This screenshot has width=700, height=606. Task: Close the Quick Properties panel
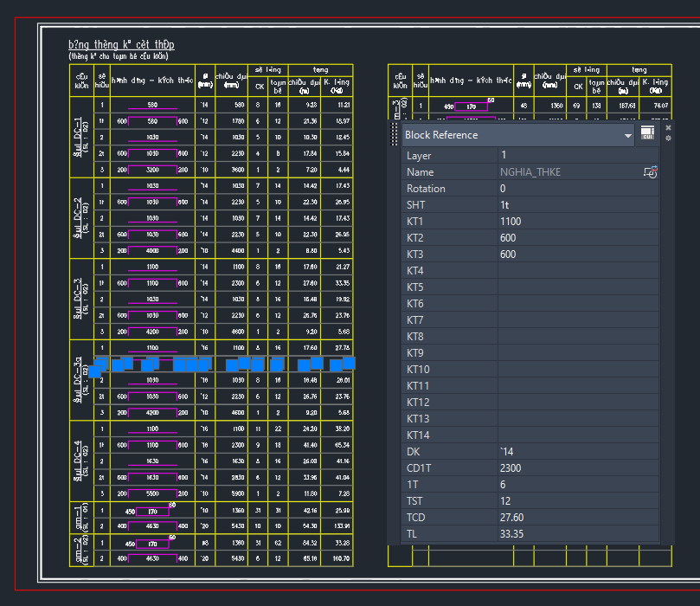[x=668, y=127]
